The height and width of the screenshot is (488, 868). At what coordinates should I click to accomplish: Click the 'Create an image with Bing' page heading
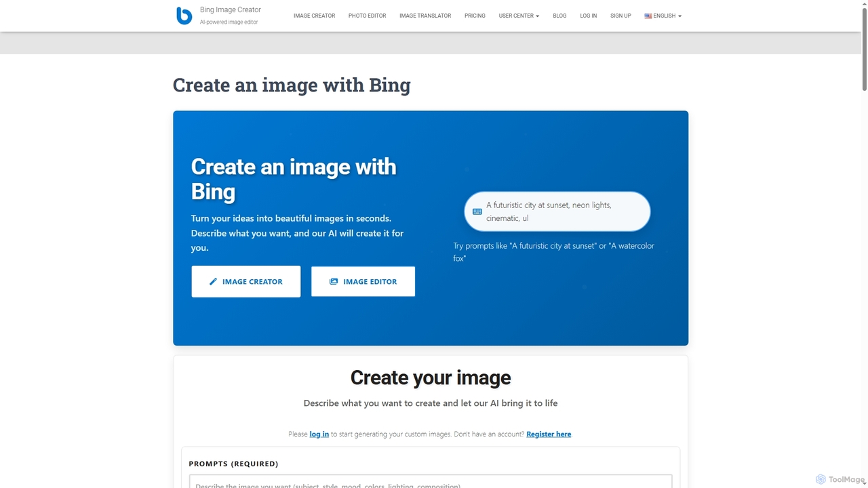tap(292, 85)
